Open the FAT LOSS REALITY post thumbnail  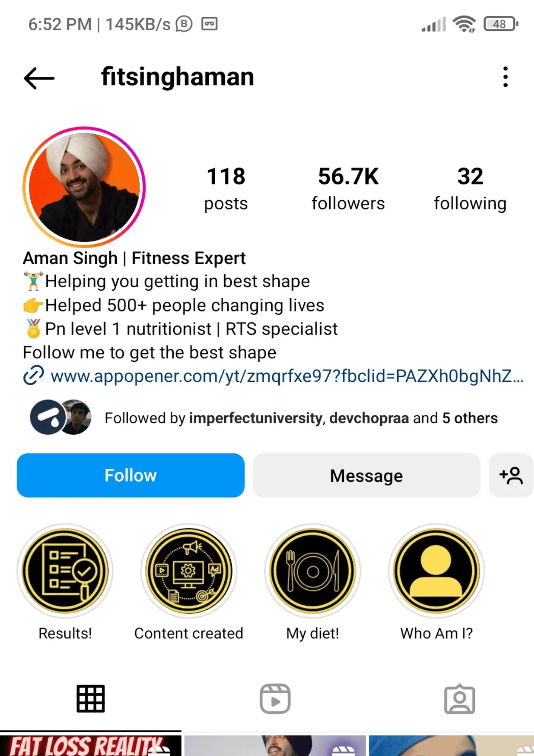pos(91,745)
